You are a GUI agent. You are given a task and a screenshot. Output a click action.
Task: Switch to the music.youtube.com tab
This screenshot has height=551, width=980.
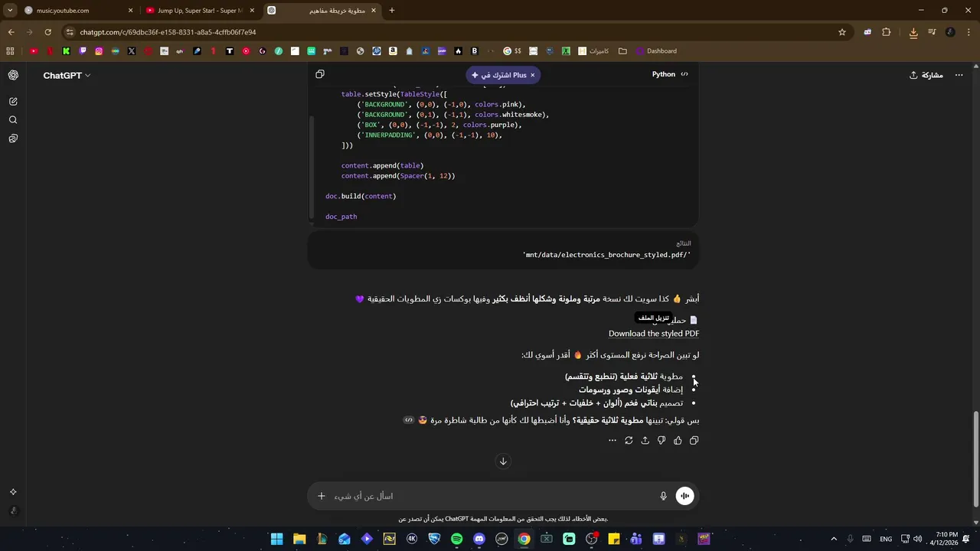point(78,11)
